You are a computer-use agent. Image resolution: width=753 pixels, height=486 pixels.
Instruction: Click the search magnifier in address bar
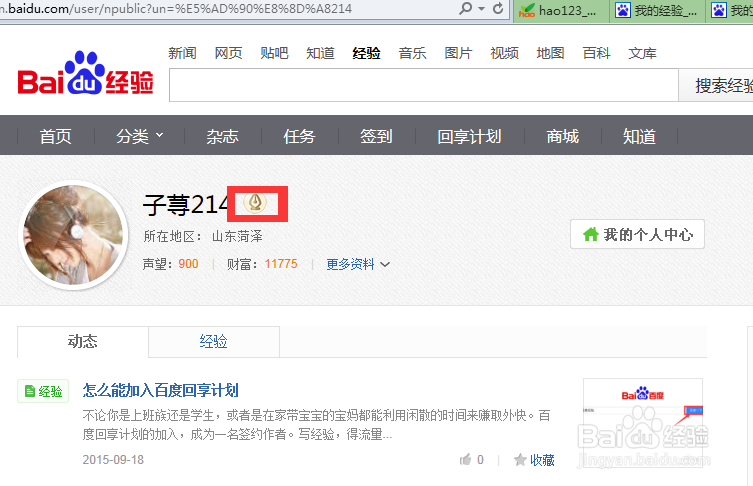point(465,8)
